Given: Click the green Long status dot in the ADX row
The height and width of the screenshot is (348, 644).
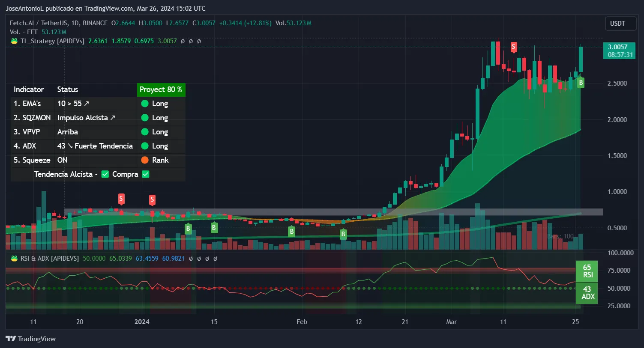Looking at the screenshot, I should (145, 146).
